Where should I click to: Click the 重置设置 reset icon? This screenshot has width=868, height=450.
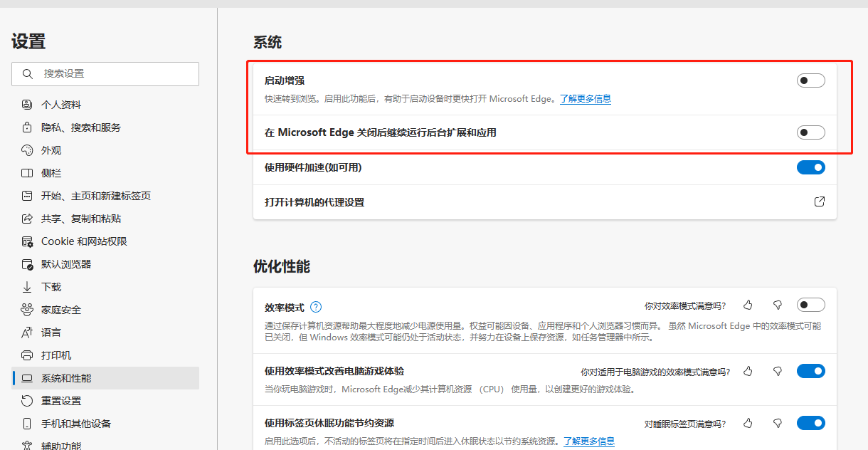pos(27,401)
